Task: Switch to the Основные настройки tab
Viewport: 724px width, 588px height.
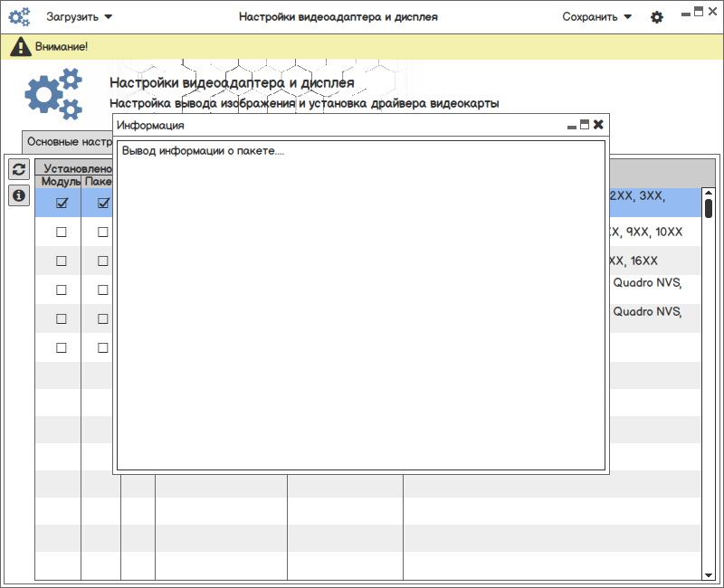Action: [x=69, y=142]
